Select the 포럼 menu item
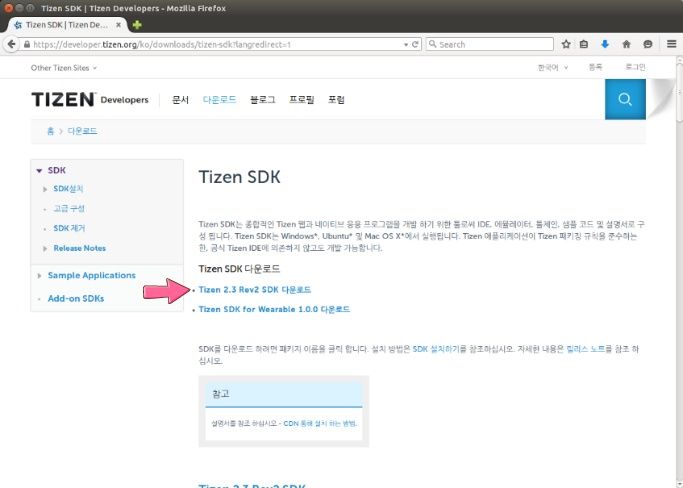Image resolution: width=683 pixels, height=488 pixels. tap(336, 100)
